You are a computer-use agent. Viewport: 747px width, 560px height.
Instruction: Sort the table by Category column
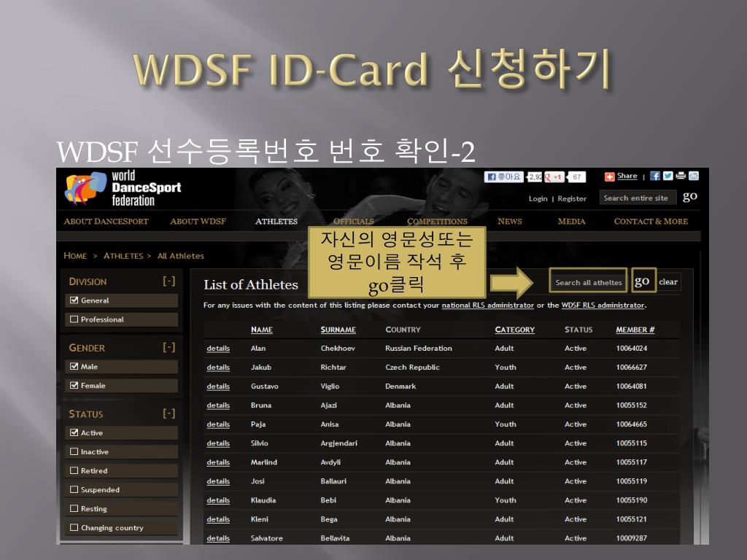point(514,330)
